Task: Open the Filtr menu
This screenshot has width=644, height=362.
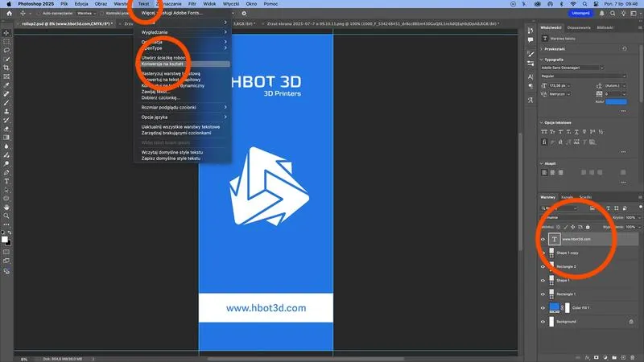Action: click(x=192, y=4)
